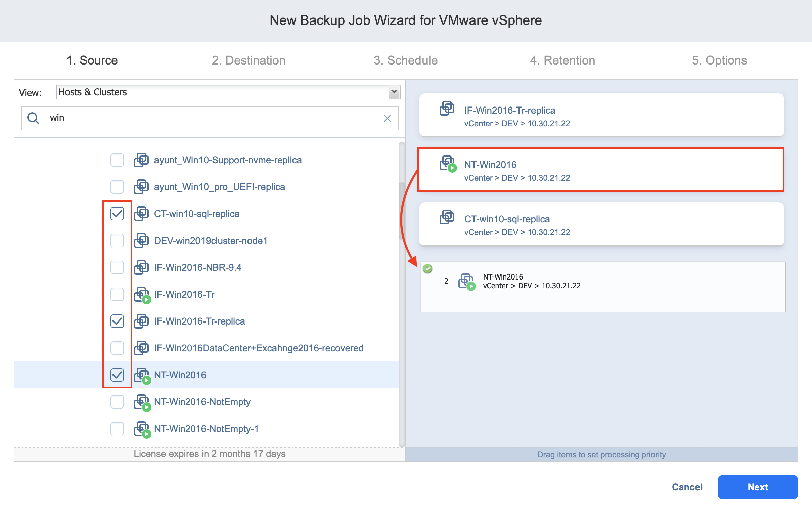This screenshot has height=515, width=812.
Task: Click the Hosts & Clusters combo box
Action: (x=228, y=92)
